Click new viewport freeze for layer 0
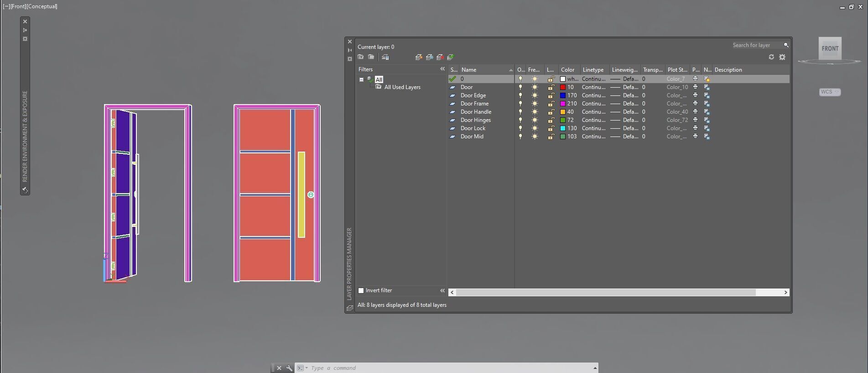Screen dimensions: 868x373 (707, 79)
